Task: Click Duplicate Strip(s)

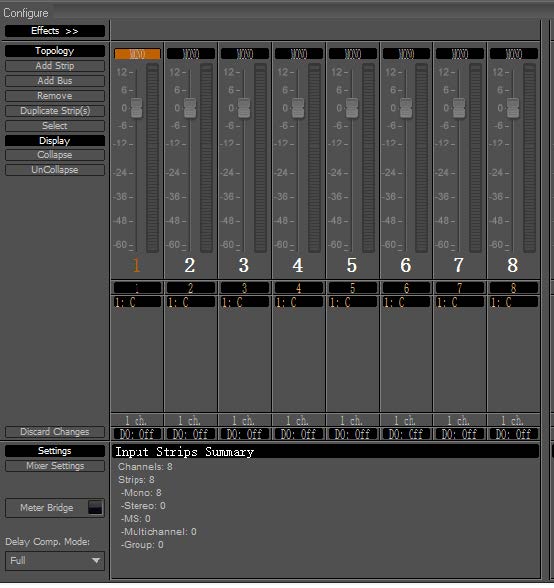Action: 55,111
